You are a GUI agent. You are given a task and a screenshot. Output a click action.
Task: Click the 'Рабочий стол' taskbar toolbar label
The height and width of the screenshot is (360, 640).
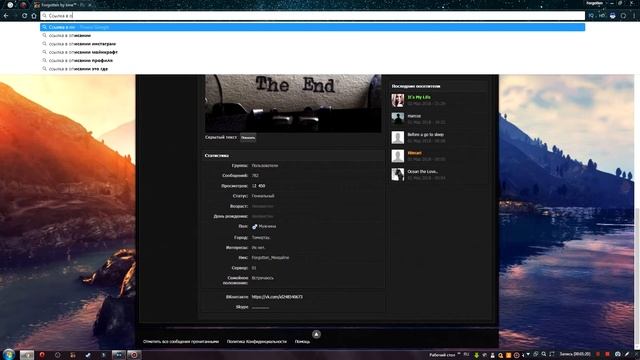pyautogui.click(x=442, y=355)
